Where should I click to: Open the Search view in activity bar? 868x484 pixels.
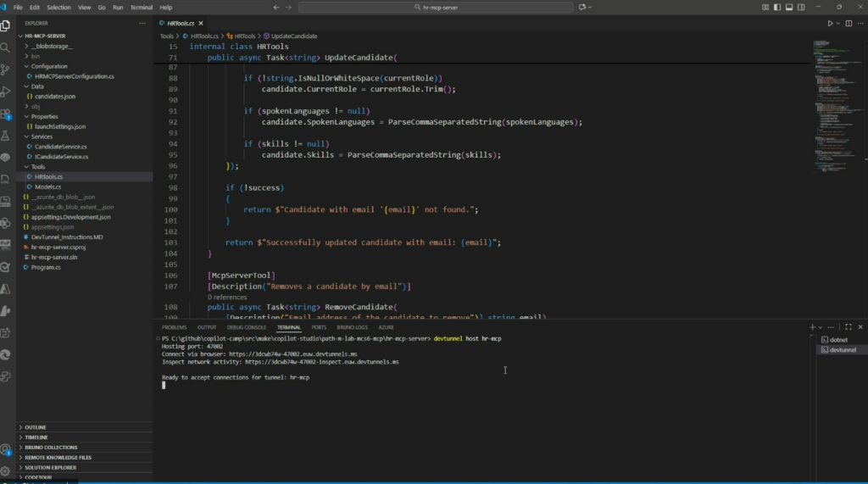[x=6, y=47]
